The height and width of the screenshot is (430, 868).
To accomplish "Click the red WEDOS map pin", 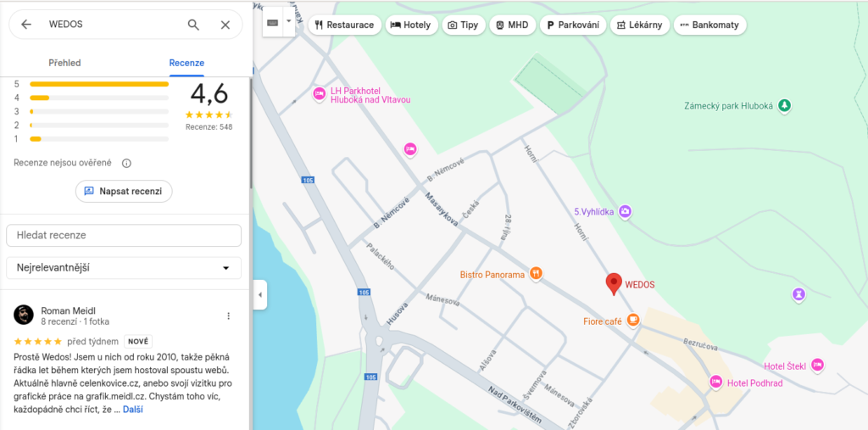I will coord(614,284).
